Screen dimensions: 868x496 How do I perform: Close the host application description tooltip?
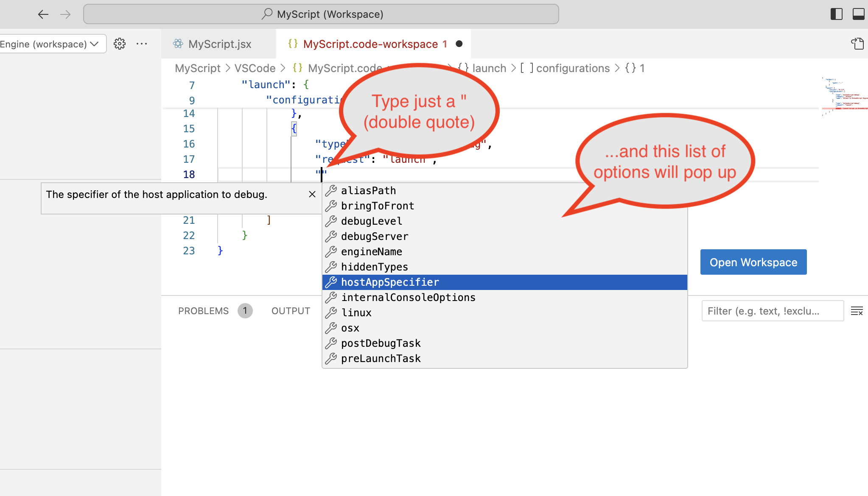point(312,194)
